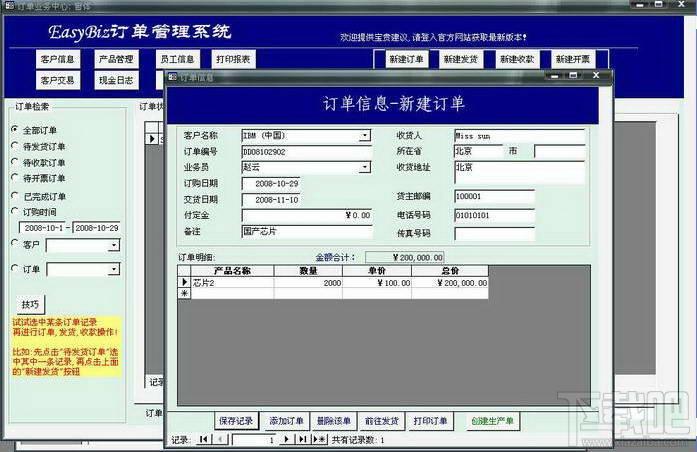Click empty 市 input field
The image size is (697, 452).
point(560,152)
